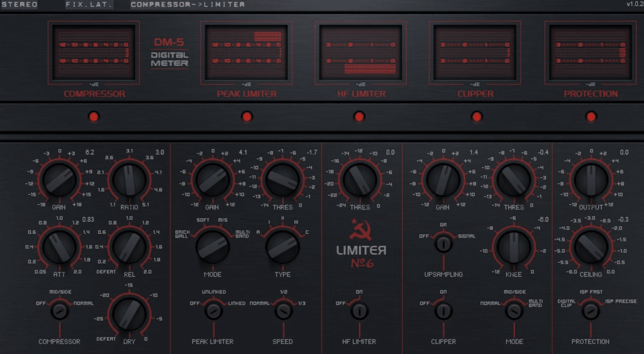This screenshot has width=644, height=354.
Task: Click the compressor ATT attack knob
Action: 60,246
